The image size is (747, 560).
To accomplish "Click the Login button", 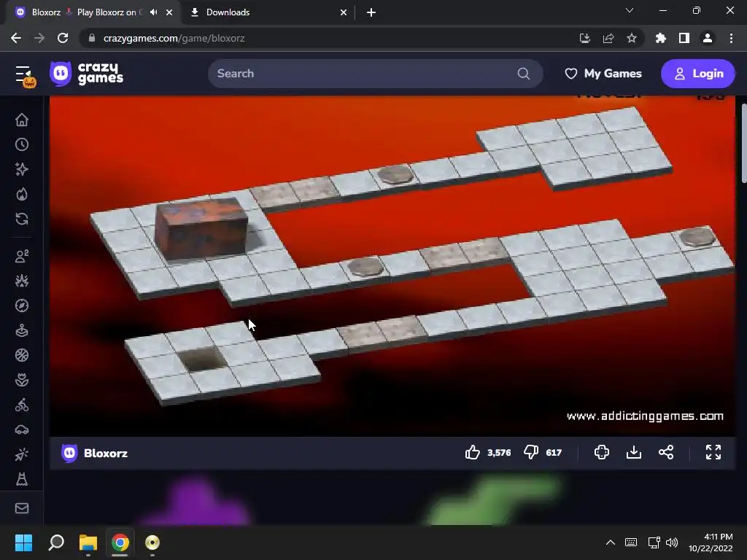I will click(698, 74).
